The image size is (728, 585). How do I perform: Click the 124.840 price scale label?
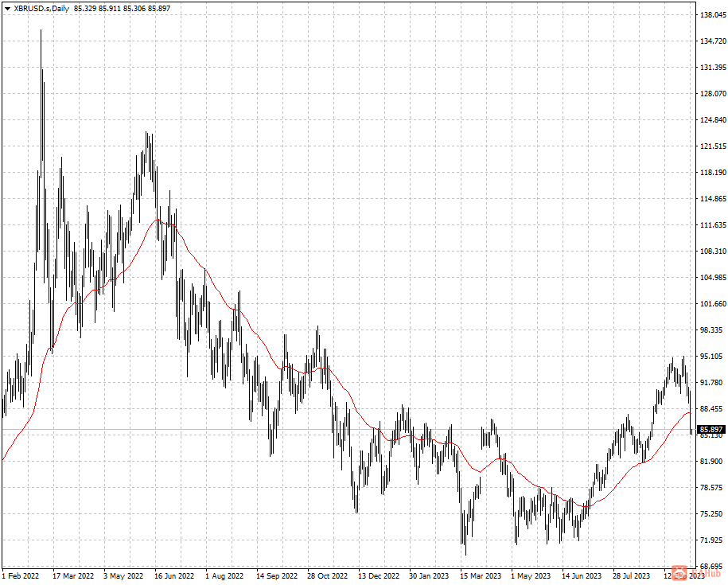[713, 119]
